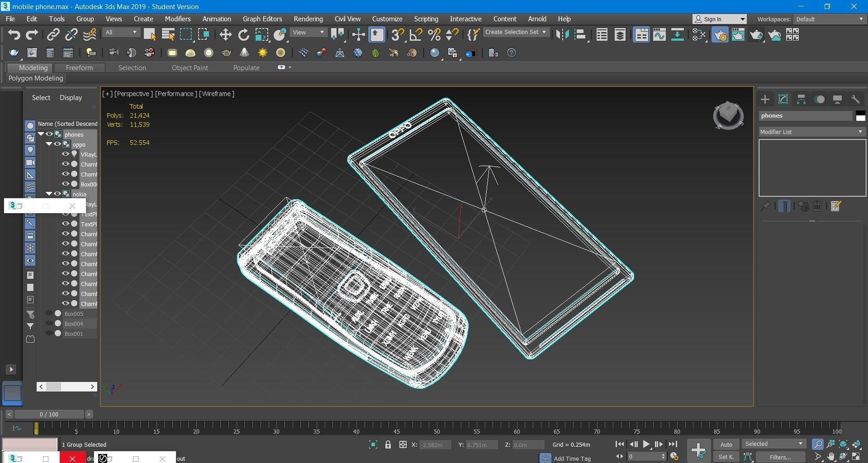
Task: Activate the Select Object tool
Action: click(150, 35)
